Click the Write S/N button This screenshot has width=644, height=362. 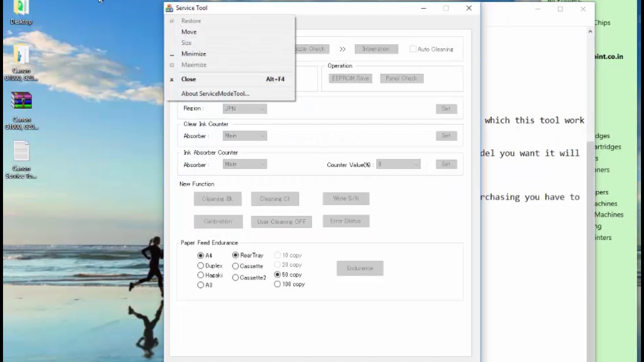click(x=346, y=198)
